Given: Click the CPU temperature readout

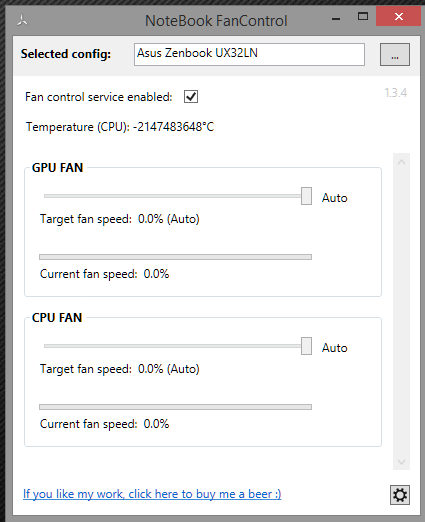Looking at the screenshot, I should pyautogui.click(x=120, y=127).
